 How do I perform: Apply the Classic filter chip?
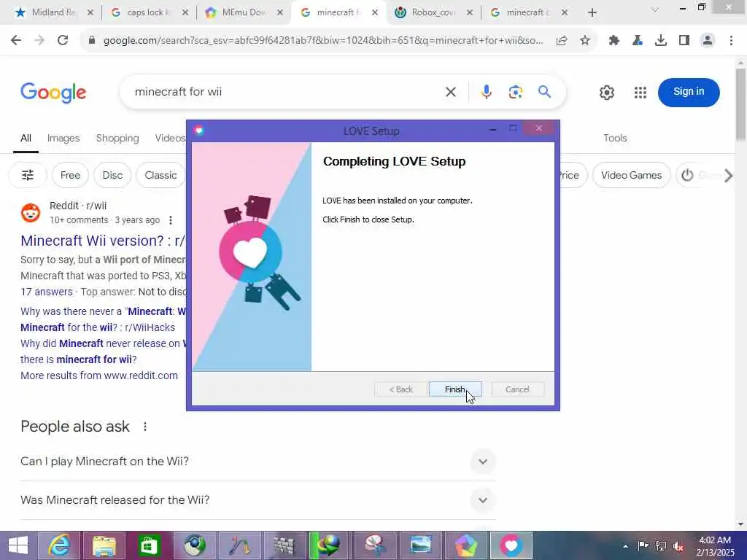(x=160, y=175)
